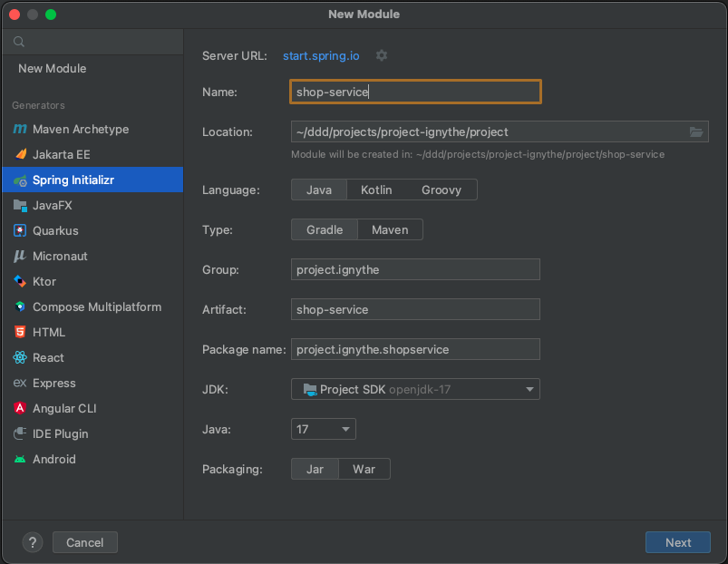Screen dimensions: 728x564
Task: Click into the Group field
Action: 415,269
